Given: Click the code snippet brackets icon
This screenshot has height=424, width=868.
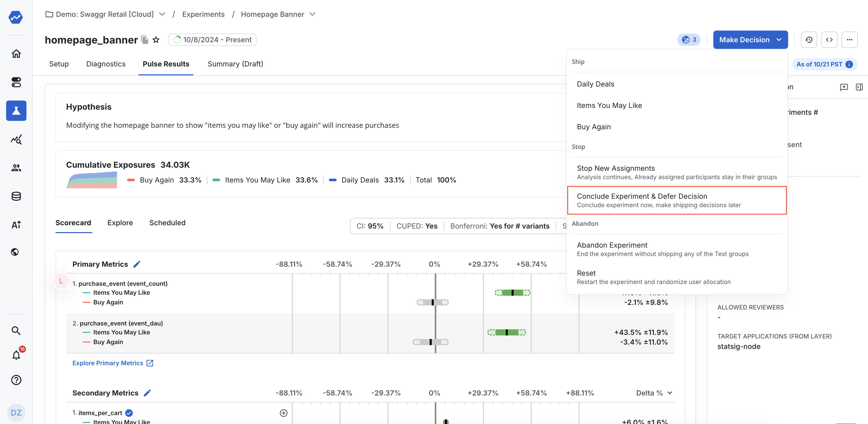Looking at the screenshot, I should (829, 40).
